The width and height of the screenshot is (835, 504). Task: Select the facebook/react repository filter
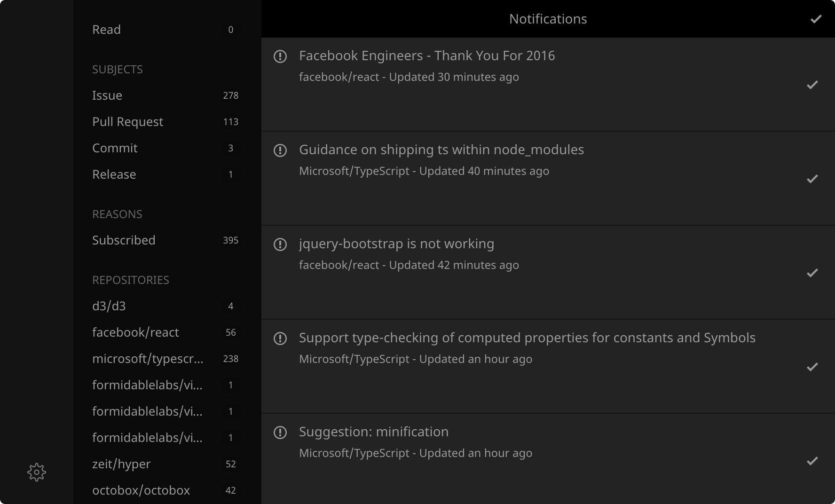167,332
